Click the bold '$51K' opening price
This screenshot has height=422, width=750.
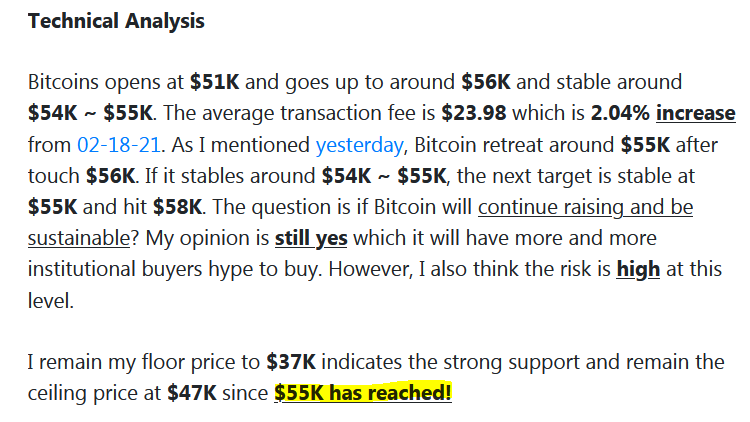(214, 82)
